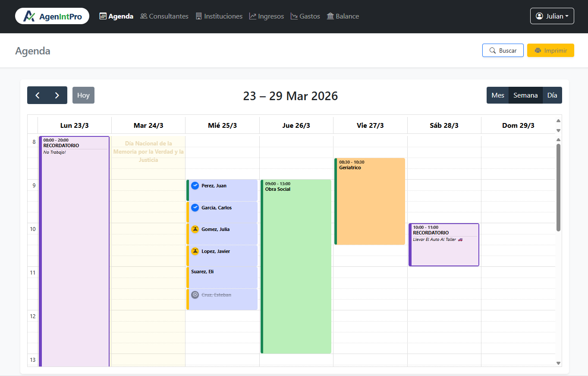Click the people icon beside Consultantes

click(x=143, y=16)
